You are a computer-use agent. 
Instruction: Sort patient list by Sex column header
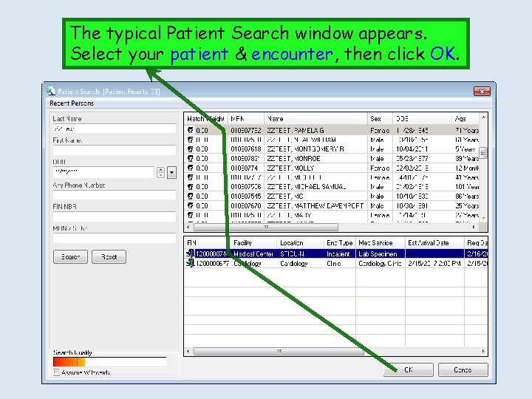click(380, 119)
